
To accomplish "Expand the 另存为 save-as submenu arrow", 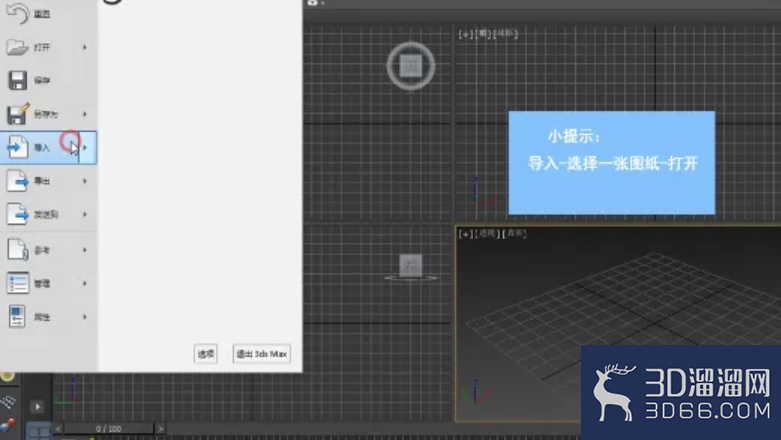I will (x=85, y=114).
